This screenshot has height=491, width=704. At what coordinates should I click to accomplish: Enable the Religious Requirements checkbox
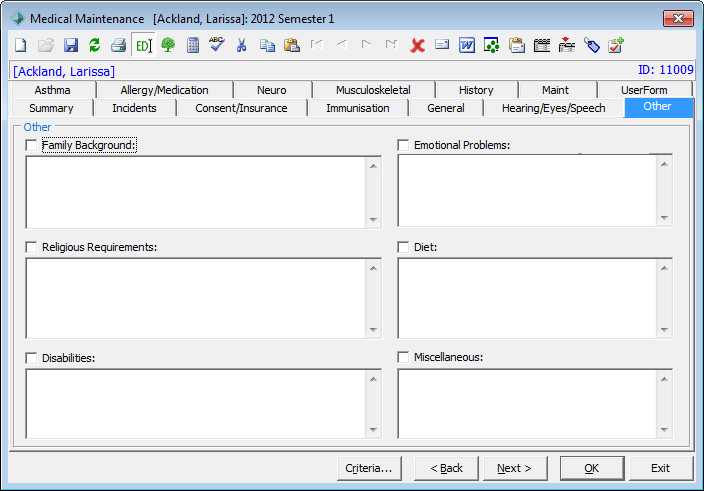point(31,247)
